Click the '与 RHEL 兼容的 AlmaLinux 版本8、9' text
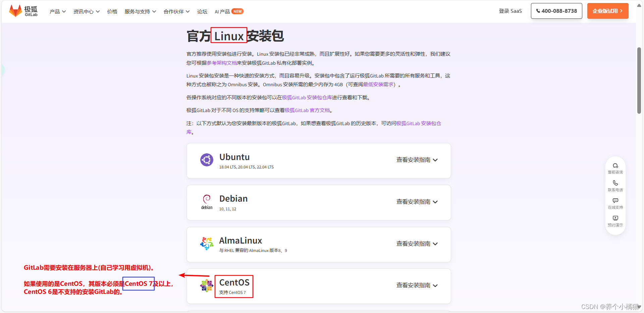 [253, 251]
